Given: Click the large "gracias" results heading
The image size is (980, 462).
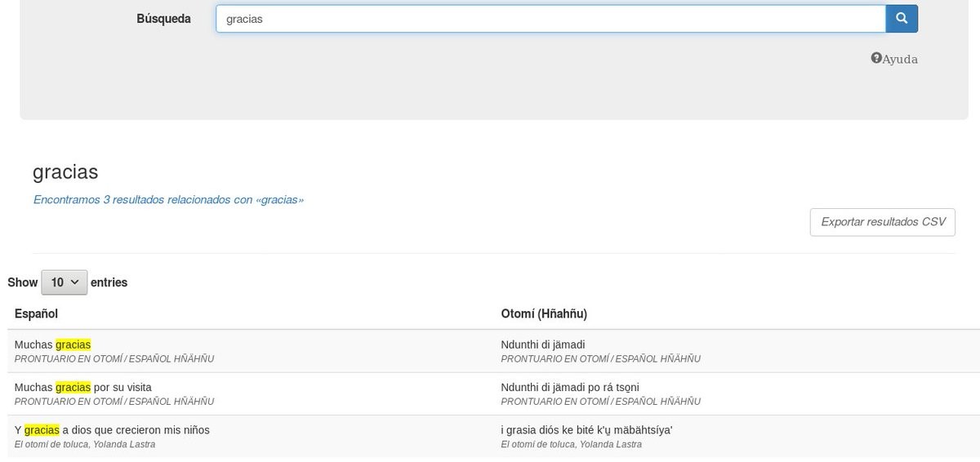Looking at the screenshot, I should (x=65, y=172).
